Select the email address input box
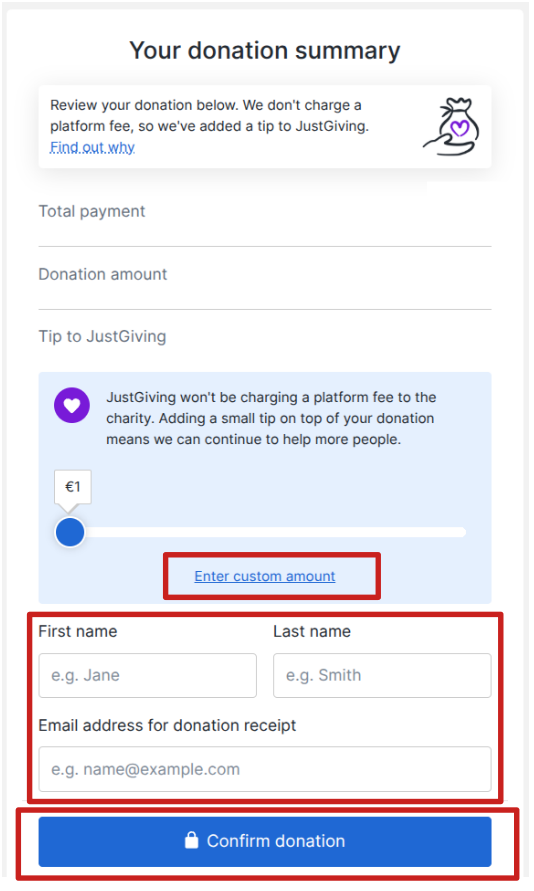This screenshot has height=891, width=534. click(x=265, y=769)
